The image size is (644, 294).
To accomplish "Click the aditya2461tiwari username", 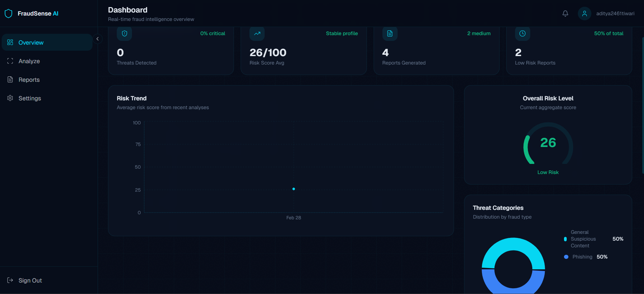I will coord(615,14).
